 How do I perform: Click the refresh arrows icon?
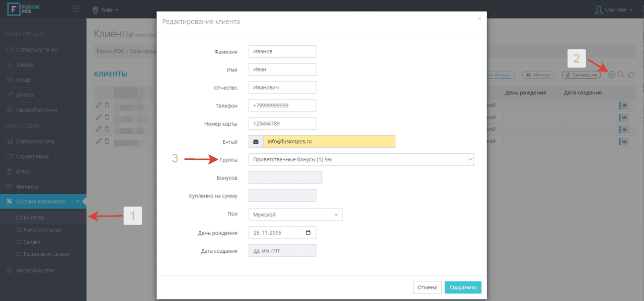coord(631,74)
